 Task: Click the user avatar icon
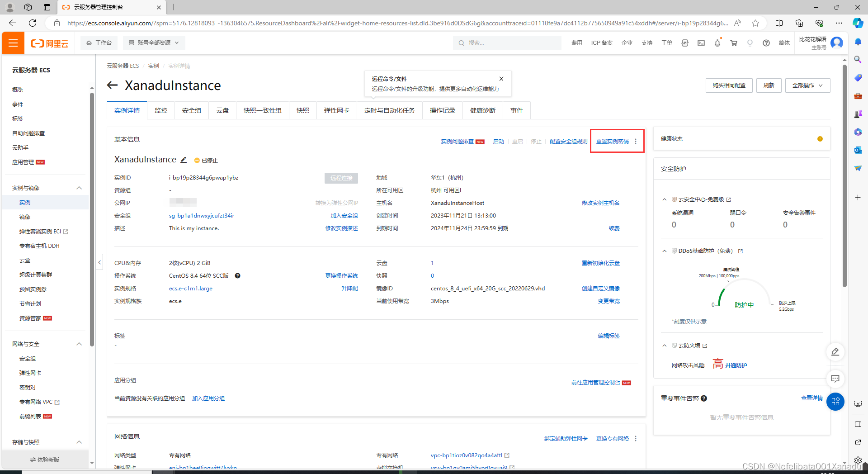[837, 43]
